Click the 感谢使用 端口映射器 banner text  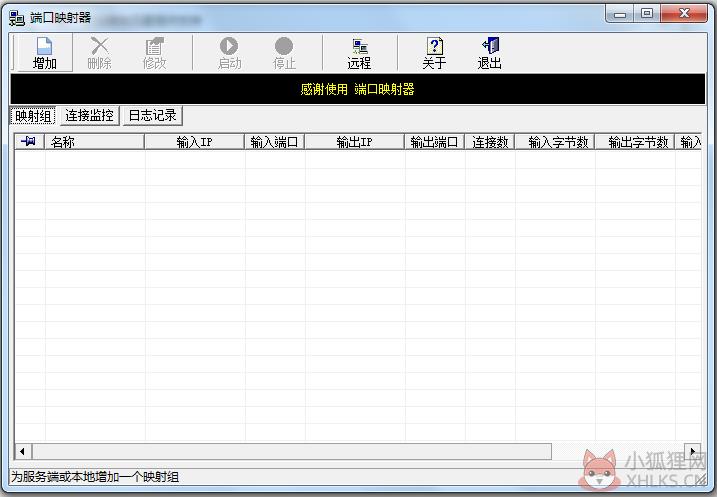[x=358, y=89]
